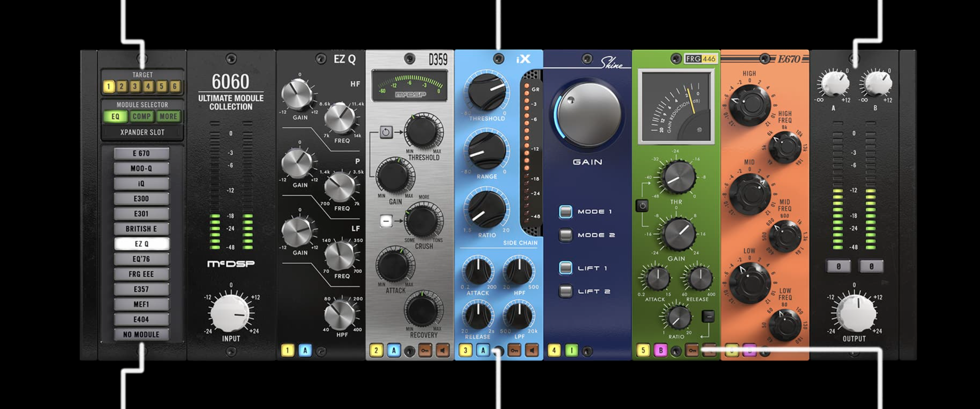Select NO MODULE in the module list
980x409 pixels.
[141, 335]
